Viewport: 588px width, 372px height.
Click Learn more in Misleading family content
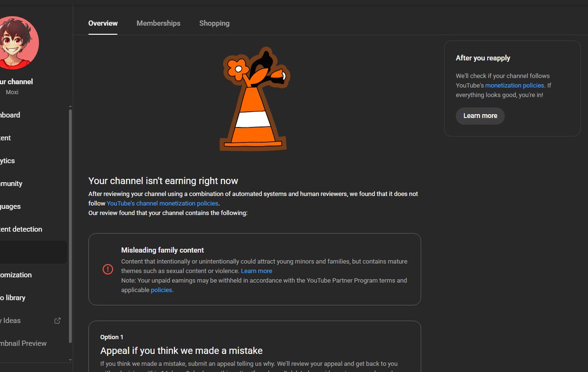pos(256,271)
